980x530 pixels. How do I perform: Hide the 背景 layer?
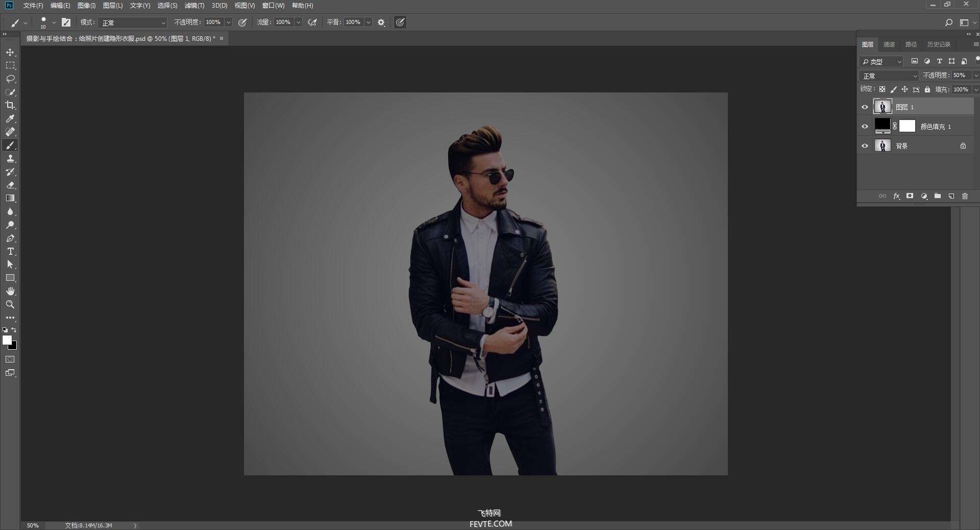pyautogui.click(x=865, y=146)
